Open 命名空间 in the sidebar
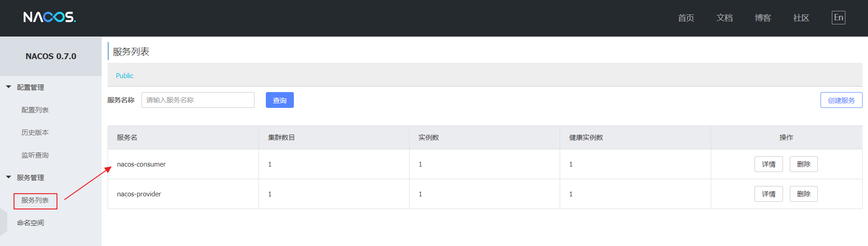The image size is (868, 246). click(x=30, y=223)
